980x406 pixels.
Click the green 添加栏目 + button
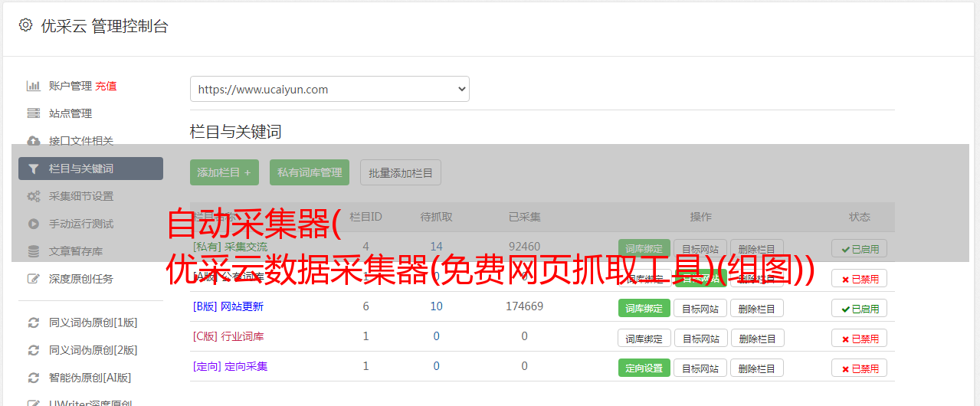click(225, 172)
